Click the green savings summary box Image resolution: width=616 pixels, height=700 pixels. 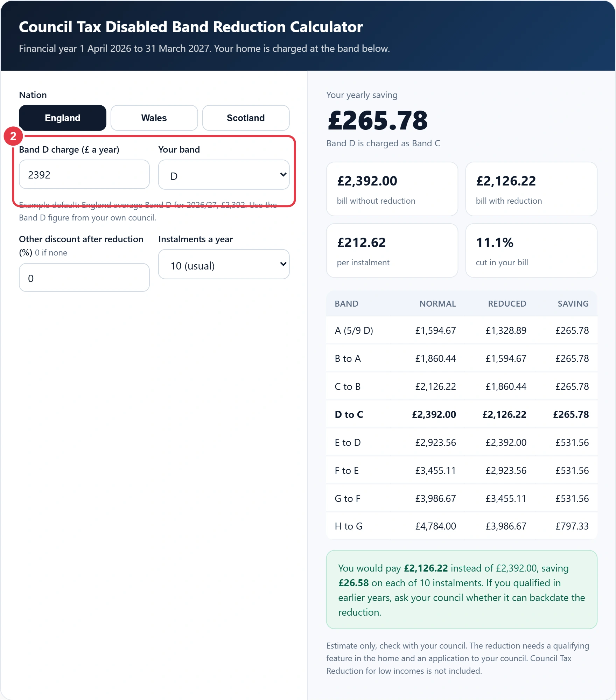point(462,590)
